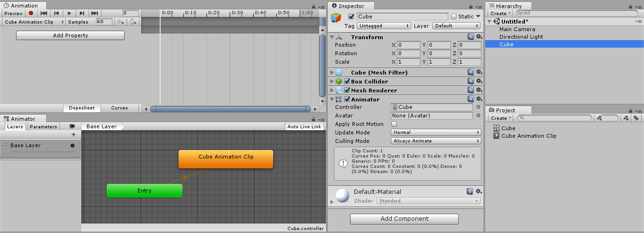644x233 pixels.
Task: Open the Base Layer settings gear
Action: point(72,146)
